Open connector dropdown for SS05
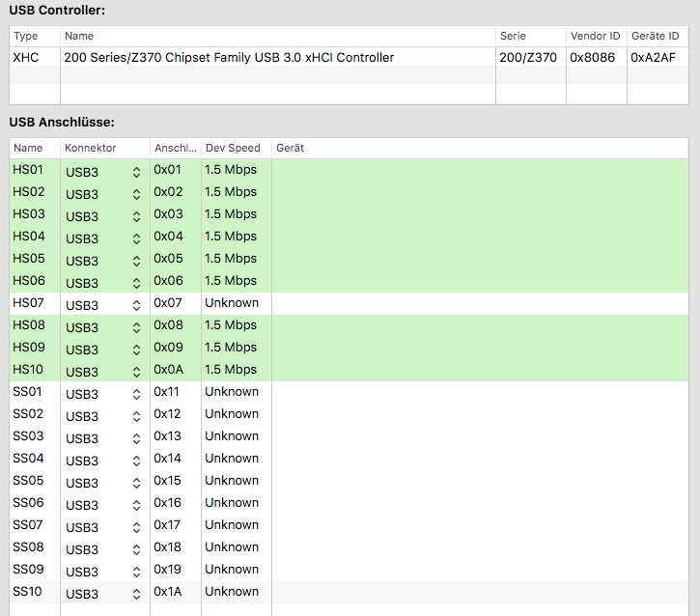700x616 pixels. click(103, 483)
